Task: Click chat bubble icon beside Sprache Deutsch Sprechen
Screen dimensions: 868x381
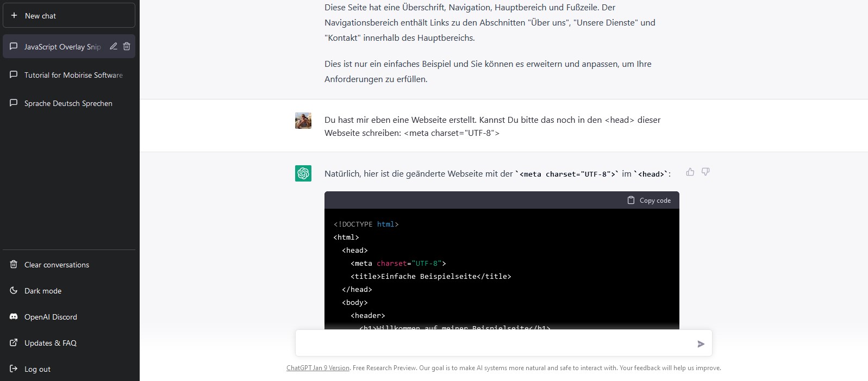Action: tap(14, 103)
